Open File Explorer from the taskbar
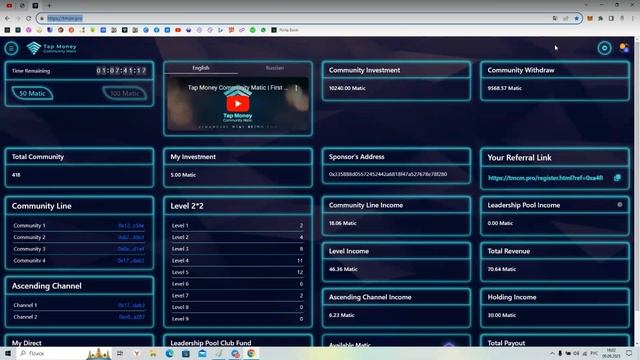640x360 pixels. coord(153,353)
